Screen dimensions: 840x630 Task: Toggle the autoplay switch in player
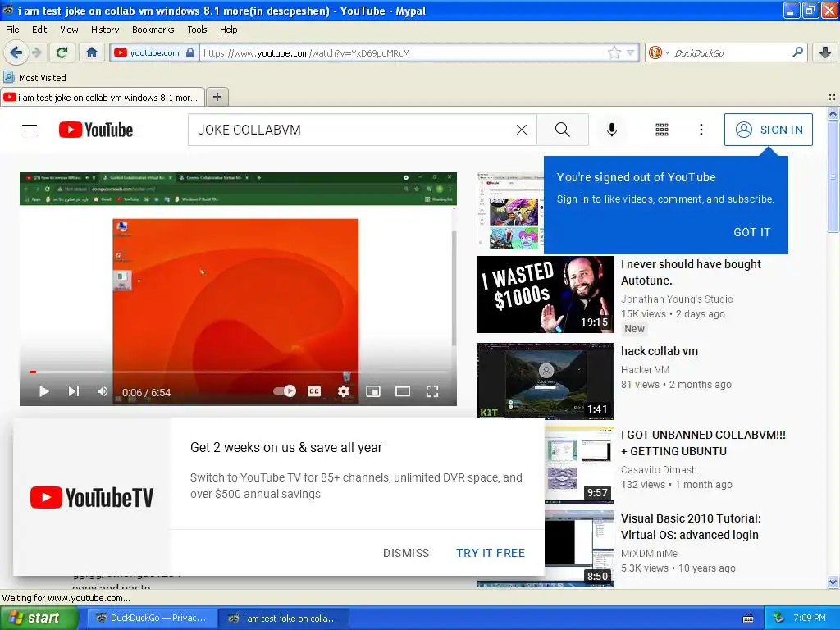point(285,391)
